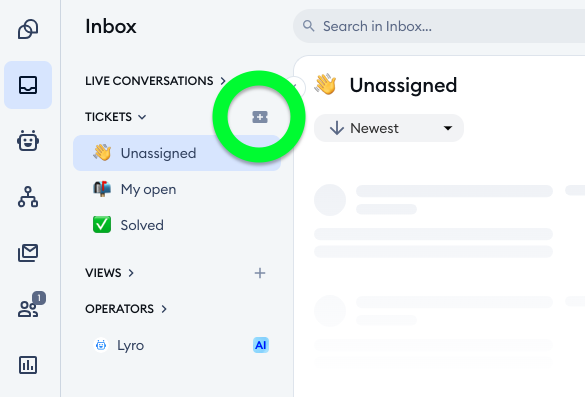Screen dimensions: 585x397
Task: Open the Flows hierarchy icon in the sidebar
Action: click(28, 197)
